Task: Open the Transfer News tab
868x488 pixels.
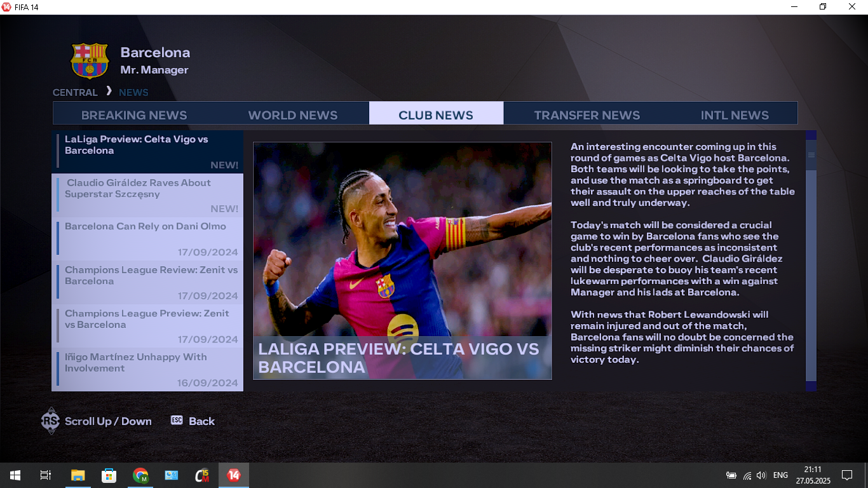Action: coord(587,115)
